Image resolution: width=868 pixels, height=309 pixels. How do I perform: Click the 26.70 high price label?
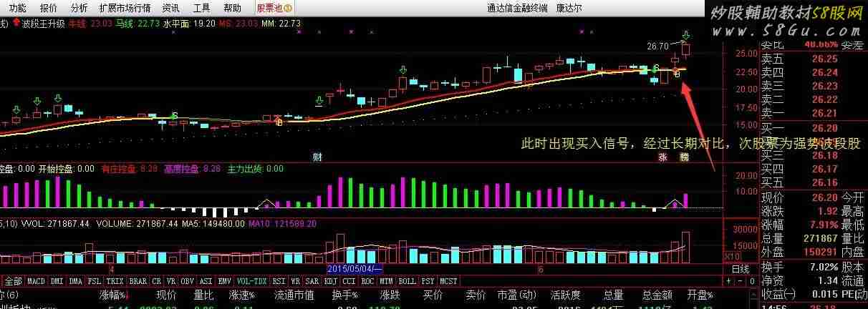click(657, 46)
